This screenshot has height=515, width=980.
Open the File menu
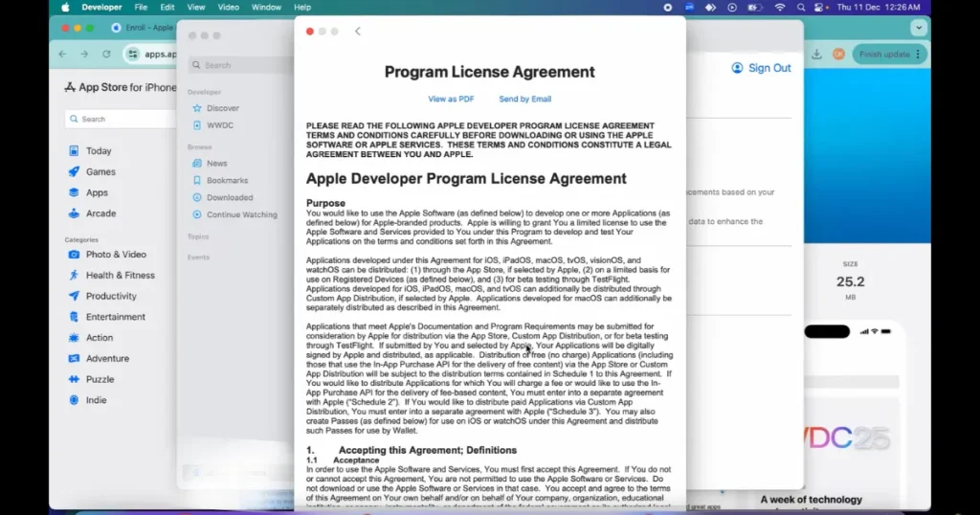tap(141, 8)
